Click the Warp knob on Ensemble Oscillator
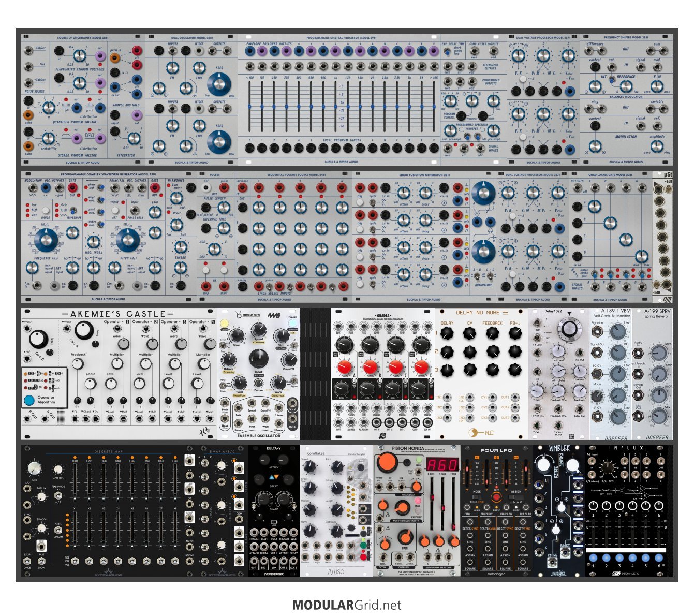Viewport: 694px width, 616px height. (278, 383)
